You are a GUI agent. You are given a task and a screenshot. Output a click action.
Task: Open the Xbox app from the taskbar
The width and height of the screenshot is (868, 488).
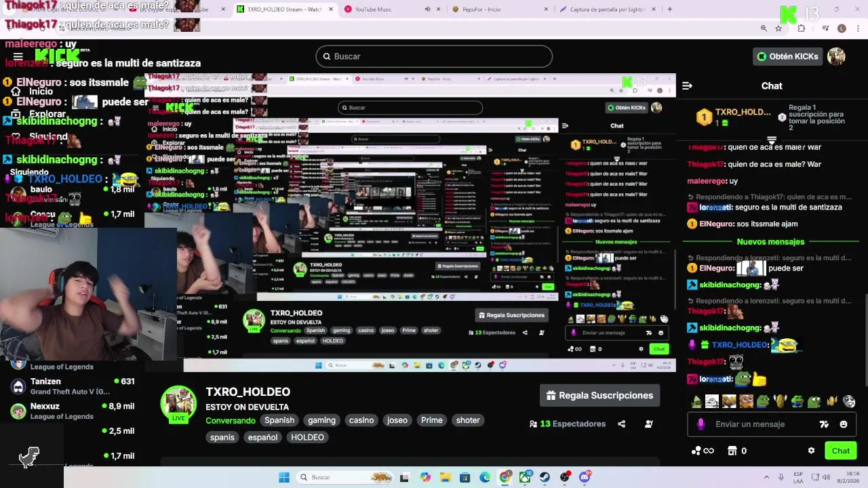pos(525,477)
